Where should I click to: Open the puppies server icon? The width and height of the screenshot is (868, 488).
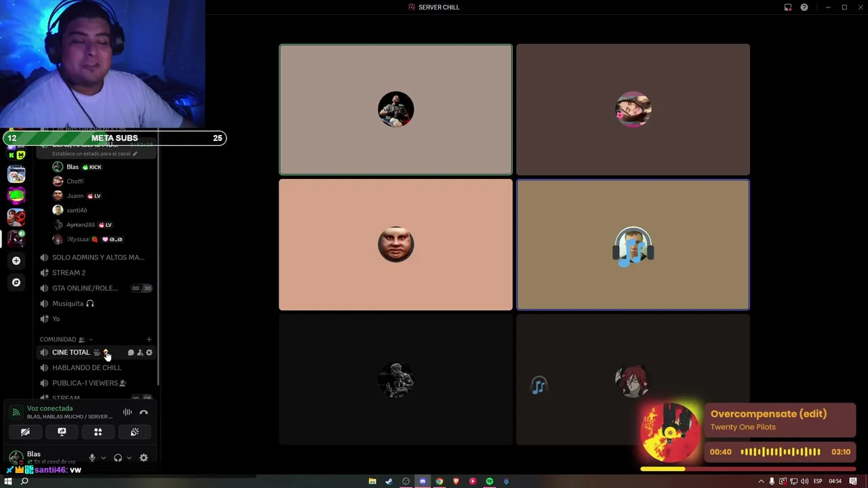16,174
